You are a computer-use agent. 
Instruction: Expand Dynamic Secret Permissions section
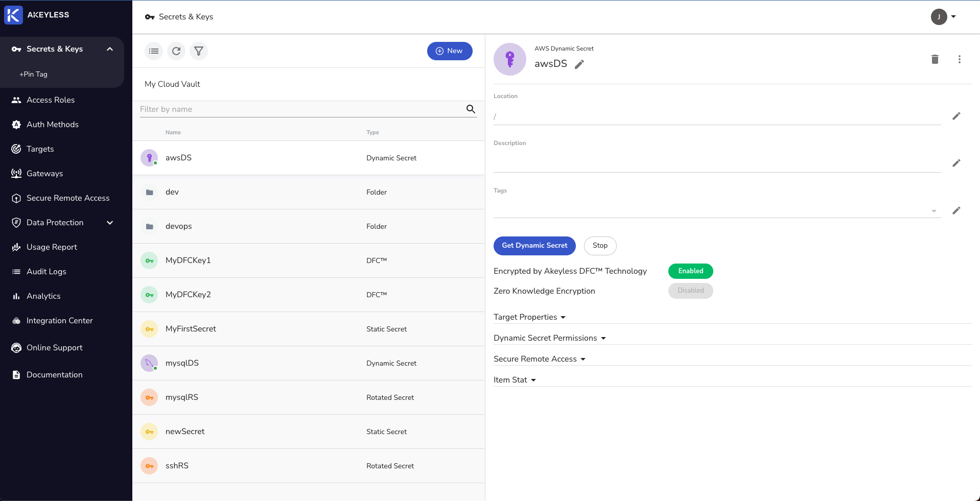(x=550, y=338)
